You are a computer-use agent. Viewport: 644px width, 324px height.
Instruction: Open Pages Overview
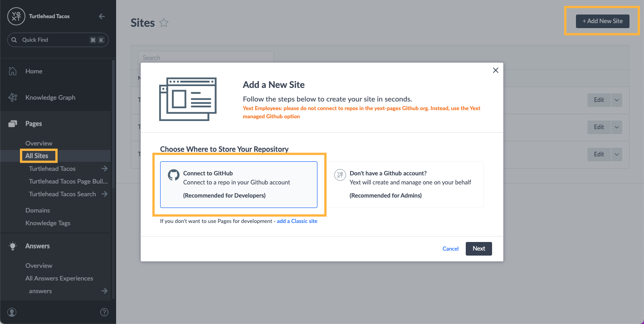(x=39, y=143)
